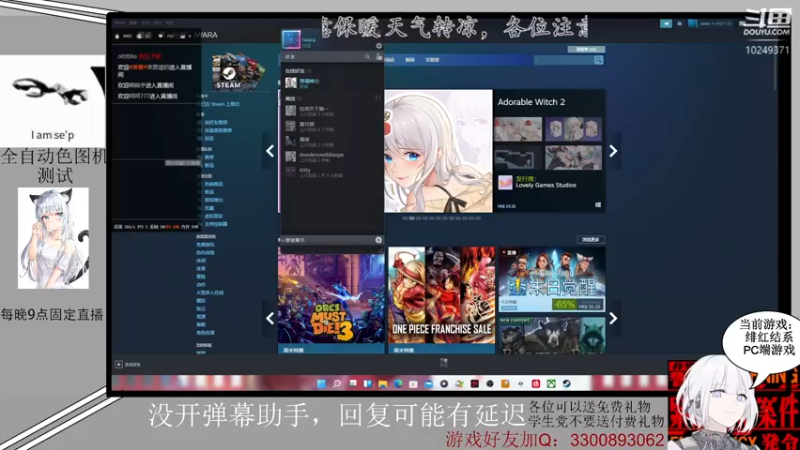This screenshot has height=450, width=800.
Task: Open Windows Start from the taskbar
Action: click(321, 384)
